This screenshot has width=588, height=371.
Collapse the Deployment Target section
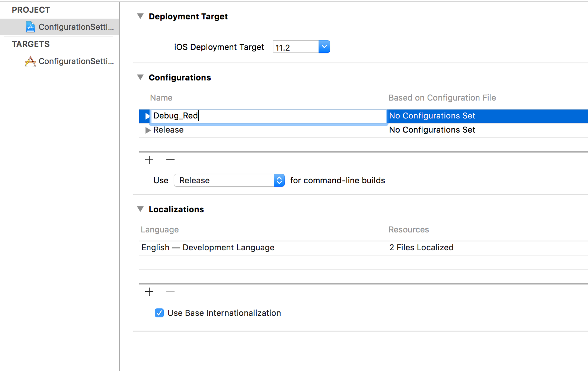pos(140,16)
